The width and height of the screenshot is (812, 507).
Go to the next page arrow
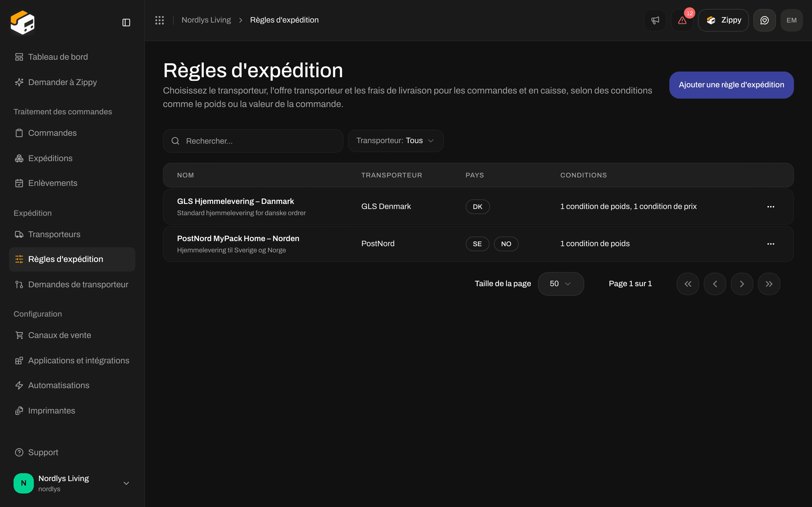coord(742,284)
